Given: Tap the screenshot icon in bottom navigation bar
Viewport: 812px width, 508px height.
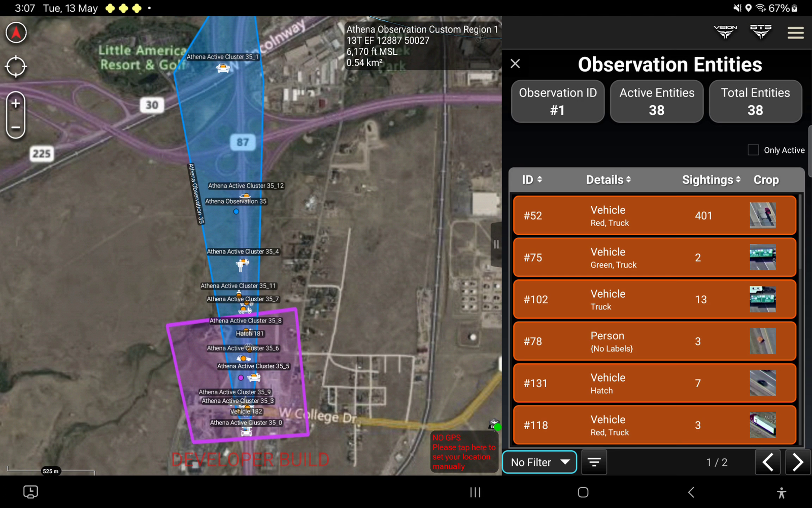Looking at the screenshot, I should click(29, 492).
